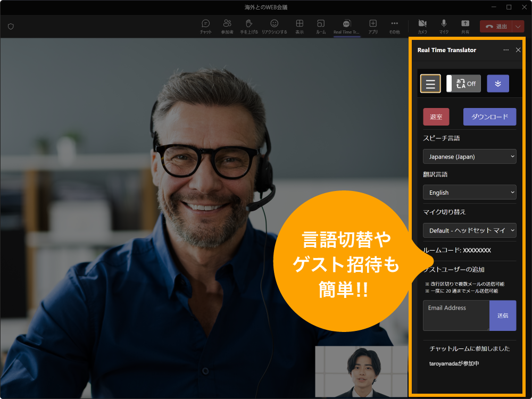Select the small self-view video thumbnail
532x399 pixels.
coord(361,371)
